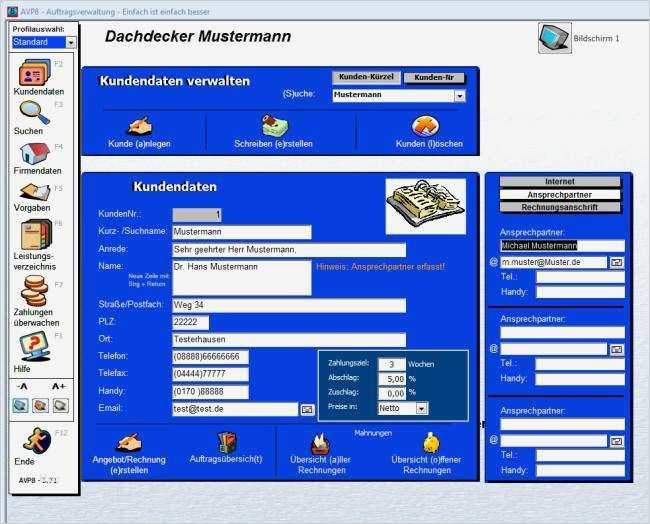Click the PLZ field with 22222
This screenshot has height=524, width=650.
tap(190, 323)
